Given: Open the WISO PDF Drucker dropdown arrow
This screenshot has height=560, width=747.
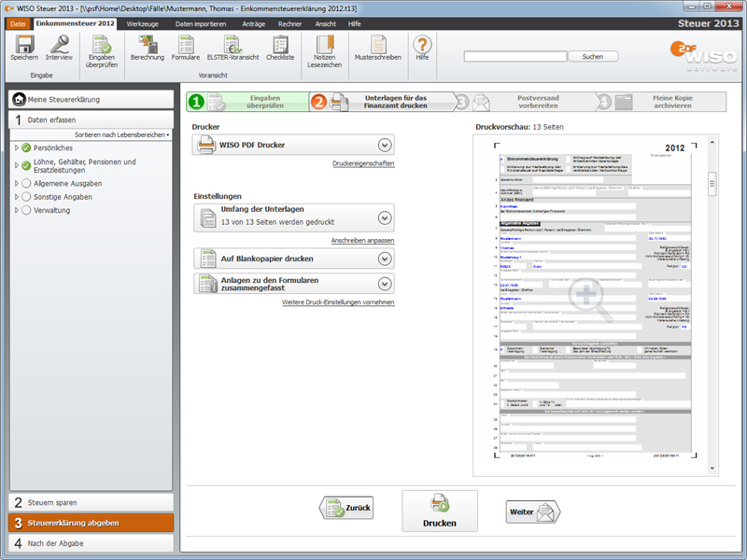Looking at the screenshot, I should point(385,145).
